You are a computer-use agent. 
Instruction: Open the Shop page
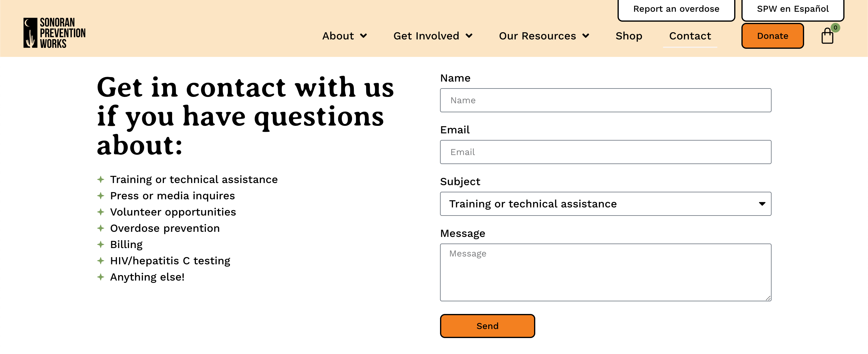click(x=628, y=36)
